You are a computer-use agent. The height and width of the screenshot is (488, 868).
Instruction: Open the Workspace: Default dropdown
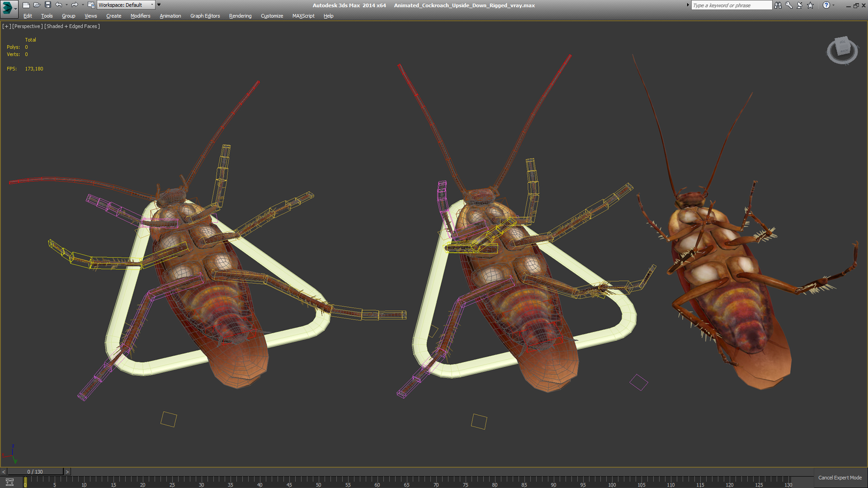point(126,5)
